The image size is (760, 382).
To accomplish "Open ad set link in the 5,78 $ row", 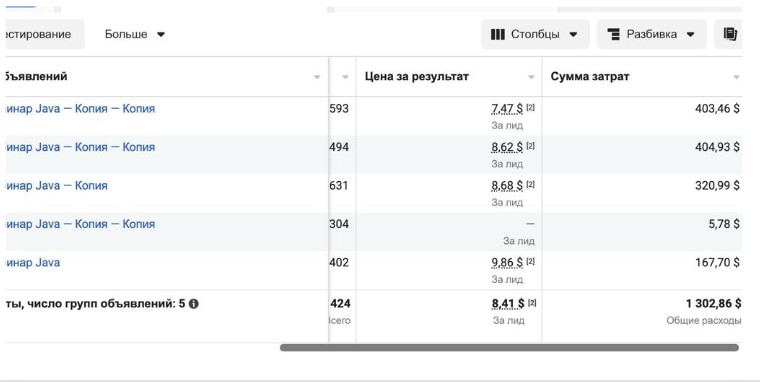I will [x=80, y=224].
